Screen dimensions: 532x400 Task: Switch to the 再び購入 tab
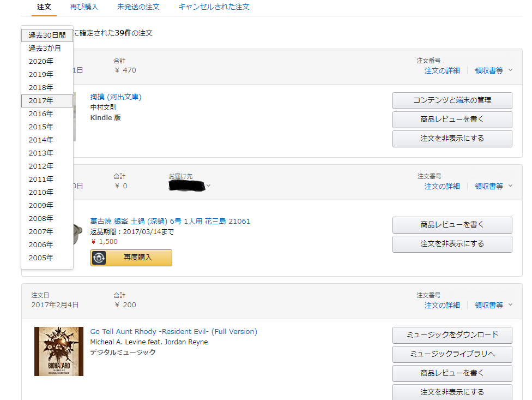pyautogui.click(x=84, y=7)
